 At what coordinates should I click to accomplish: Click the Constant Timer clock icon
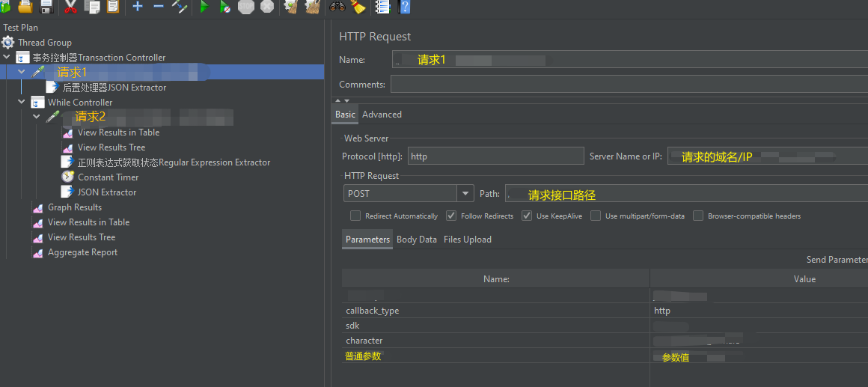pyautogui.click(x=67, y=177)
